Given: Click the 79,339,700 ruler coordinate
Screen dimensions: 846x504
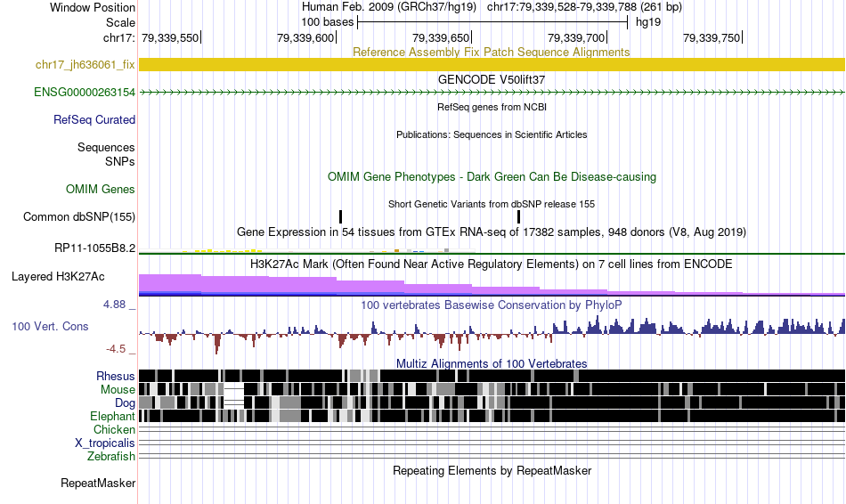Looking at the screenshot, I should (576, 37).
